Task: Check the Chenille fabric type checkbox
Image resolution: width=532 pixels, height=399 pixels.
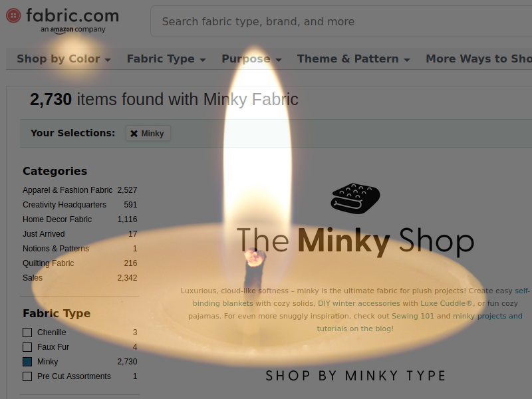Action: (x=27, y=332)
